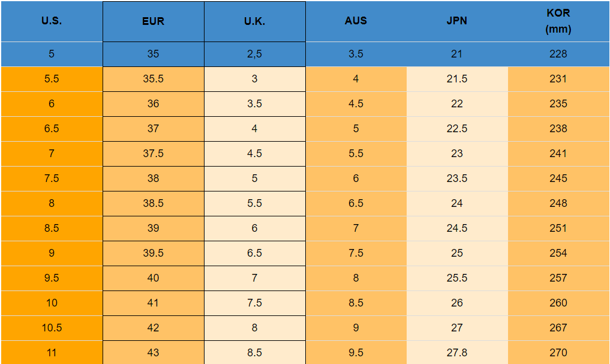Select the EUR cell with 35.5
Viewport: 610px width, 364px height.
coord(153,79)
